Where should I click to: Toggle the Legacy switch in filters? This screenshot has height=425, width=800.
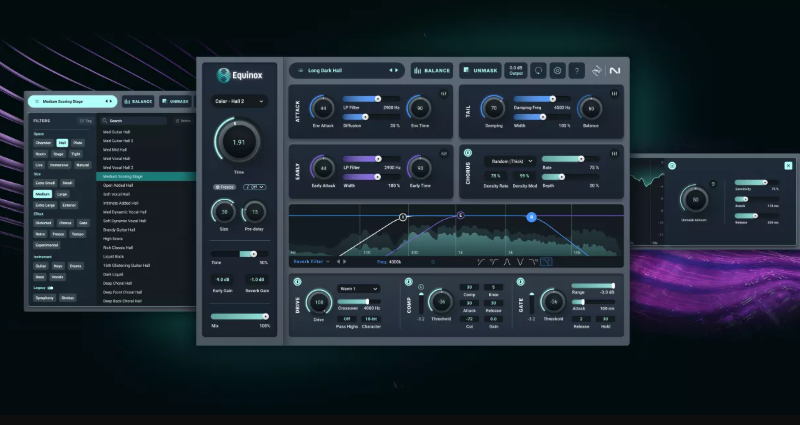51,288
